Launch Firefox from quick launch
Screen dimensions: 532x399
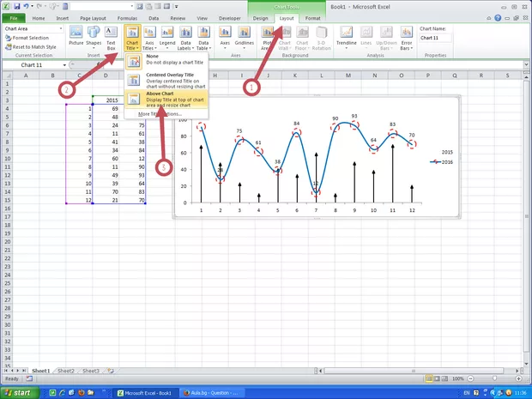coord(82,393)
